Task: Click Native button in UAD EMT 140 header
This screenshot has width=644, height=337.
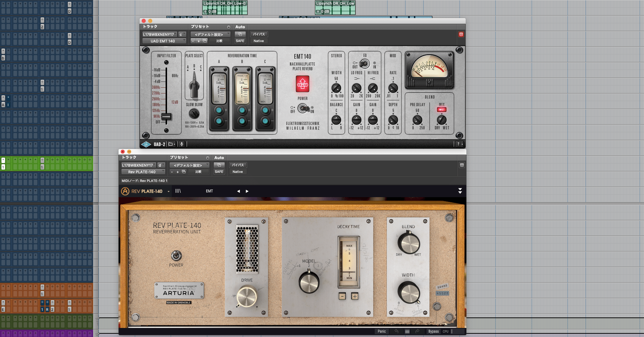Action: pyautogui.click(x=259, y=41)
